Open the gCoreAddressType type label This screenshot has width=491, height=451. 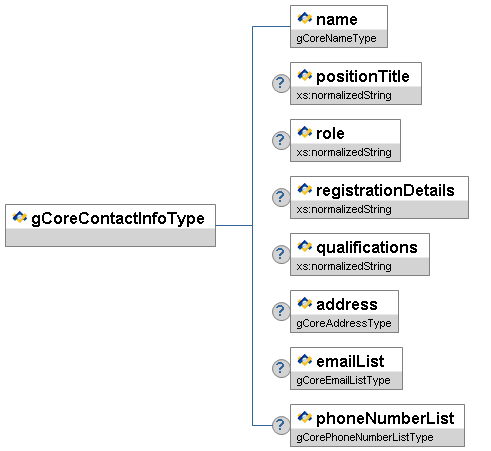coord(344,323)
